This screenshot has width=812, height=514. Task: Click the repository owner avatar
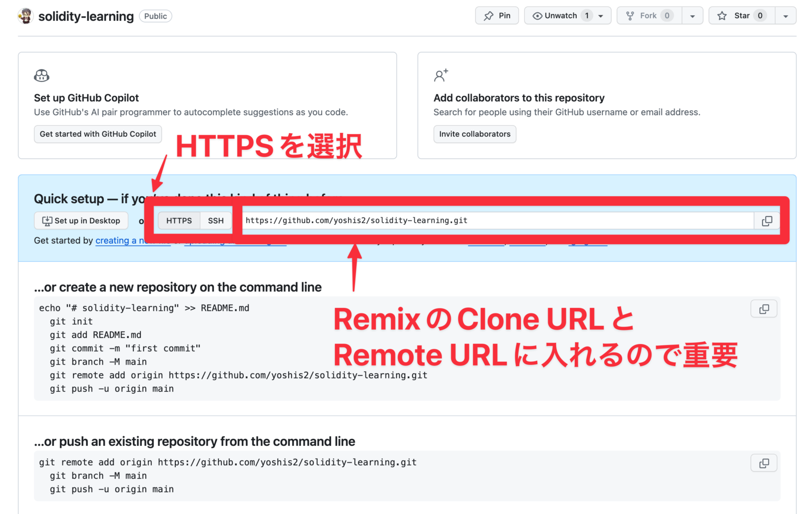pyautogui.click(x=26, y=16)
